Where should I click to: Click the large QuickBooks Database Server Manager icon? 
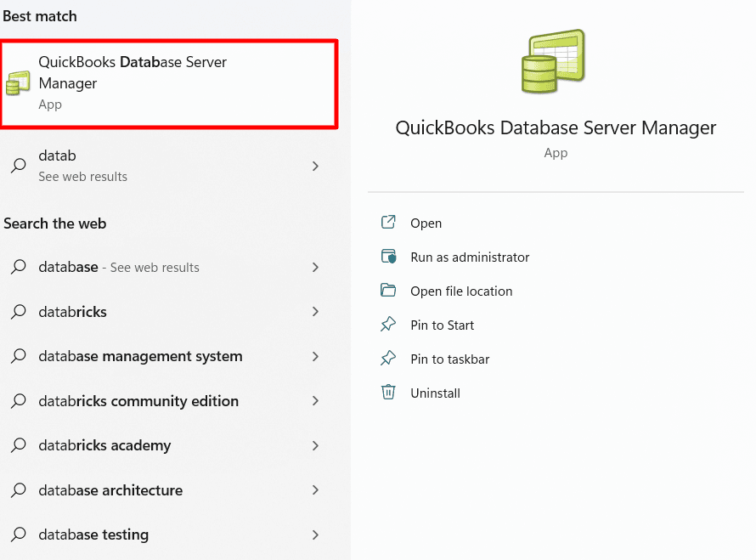point(555,61)
